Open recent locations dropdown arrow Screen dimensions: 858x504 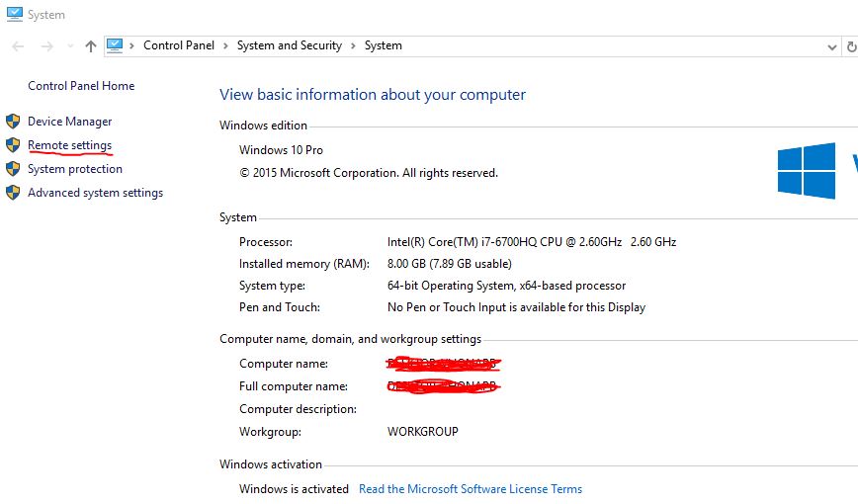(x=70, y=46)
